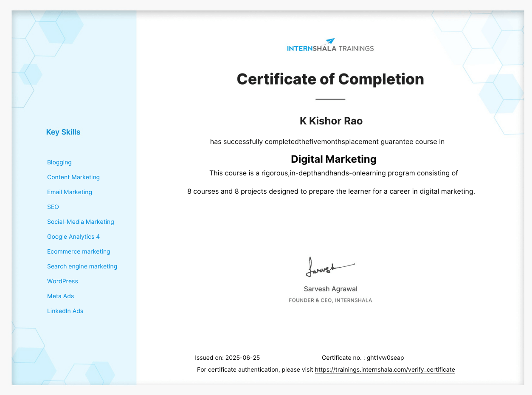This screenshot has height=395, width=532.
Task: Click the Internshala Trainings logo text
Action: pyautogui.click(x=330, y=48)
